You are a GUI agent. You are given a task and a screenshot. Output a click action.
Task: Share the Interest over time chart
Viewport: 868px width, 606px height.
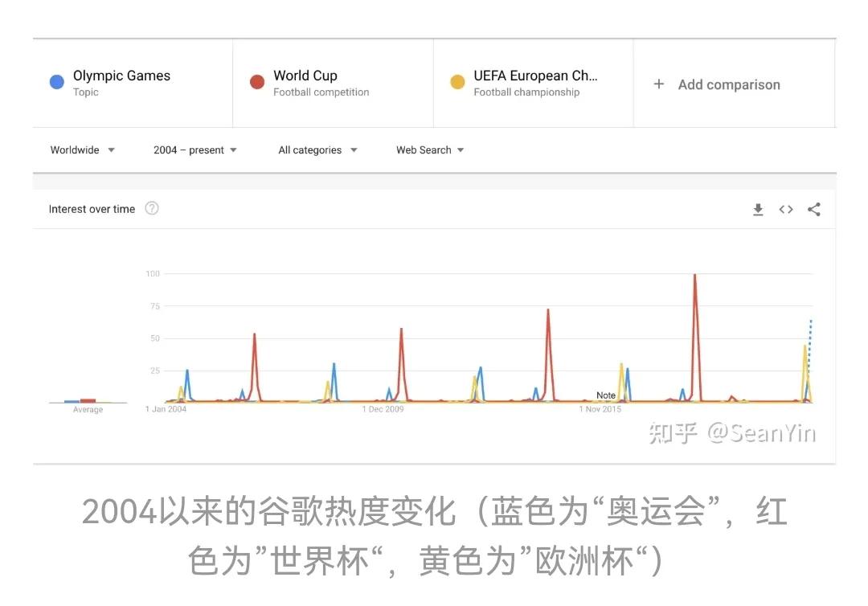coord(814,209)
